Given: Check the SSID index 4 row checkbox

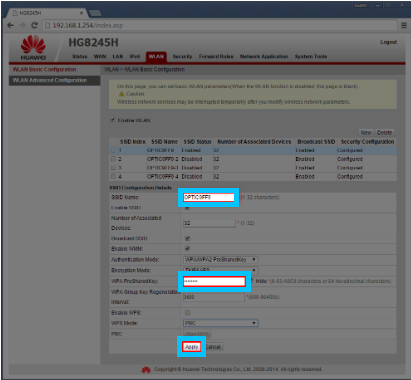Looking at the screenshot, I should [x=113, y=176].
